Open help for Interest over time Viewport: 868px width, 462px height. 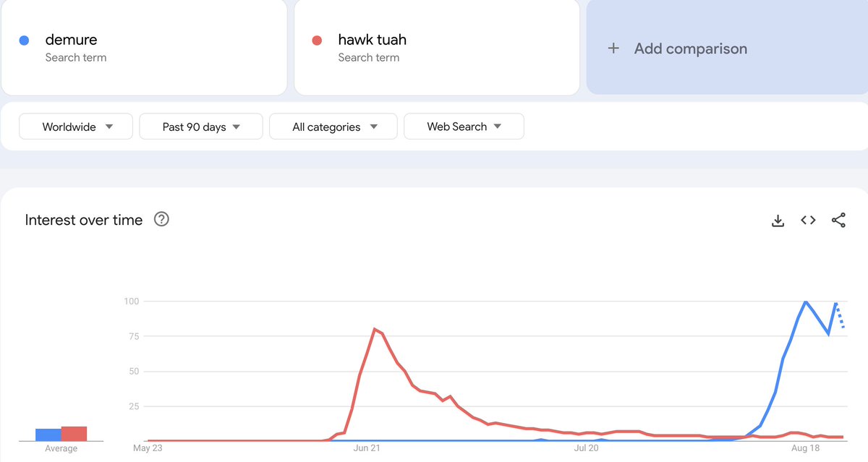coord(162,219)
